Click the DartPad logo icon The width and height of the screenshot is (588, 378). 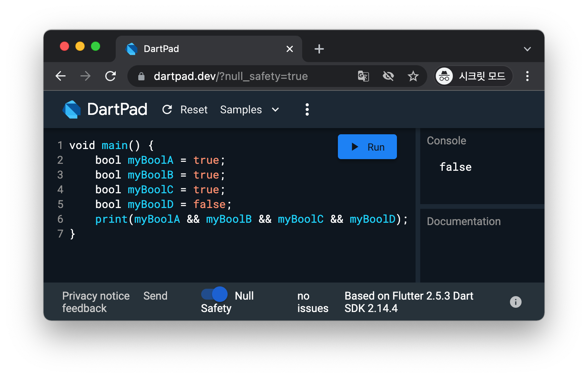click(71, 109)
